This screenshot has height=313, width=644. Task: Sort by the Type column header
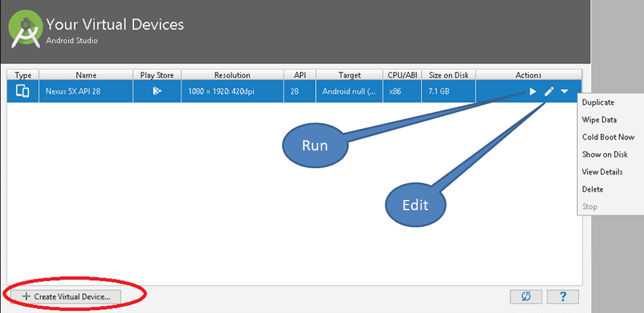tap(23, 75)
